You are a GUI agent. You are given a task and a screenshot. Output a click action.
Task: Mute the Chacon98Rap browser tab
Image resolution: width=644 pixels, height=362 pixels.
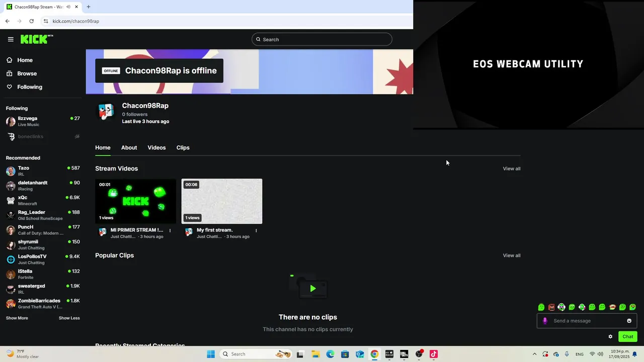[x=68, y=7]
